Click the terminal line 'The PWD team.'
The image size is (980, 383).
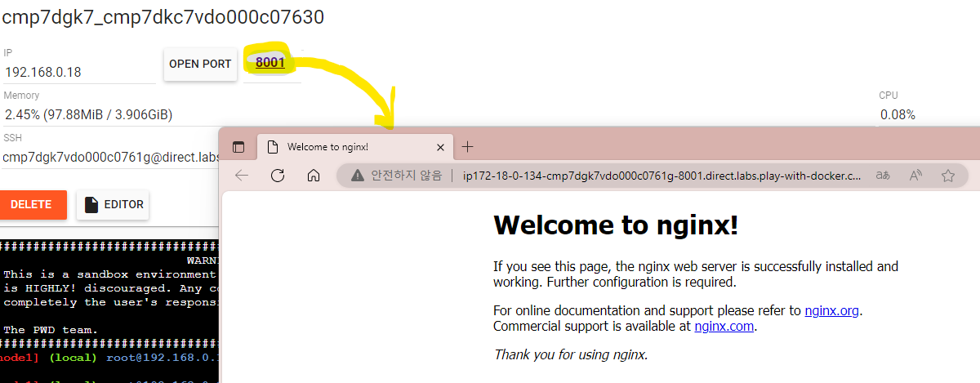point(51,330)
